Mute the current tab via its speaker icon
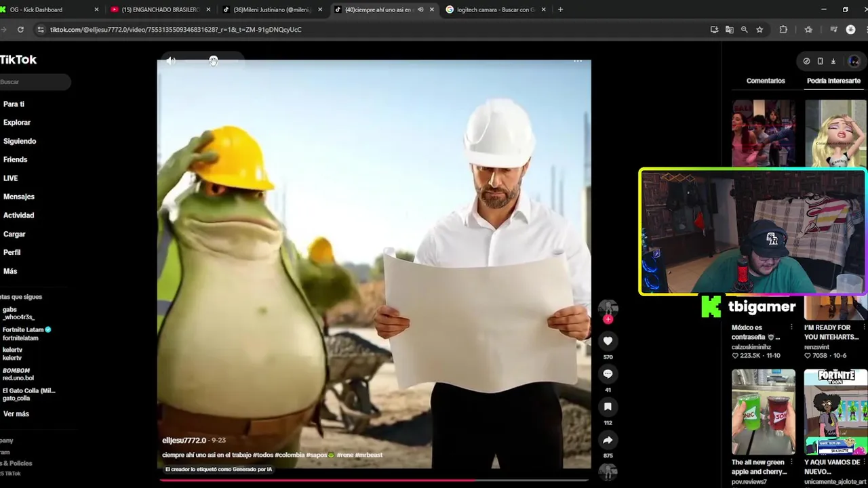 (420, 9)
